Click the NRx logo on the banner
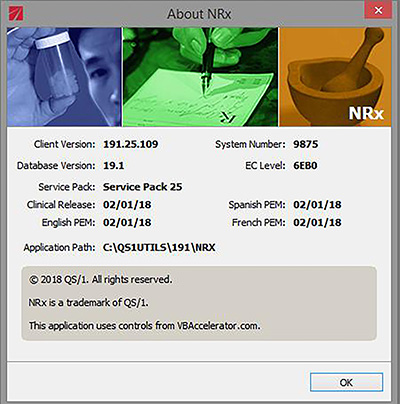The width and height of the screenshot is (400, 404). pos(366,113)
